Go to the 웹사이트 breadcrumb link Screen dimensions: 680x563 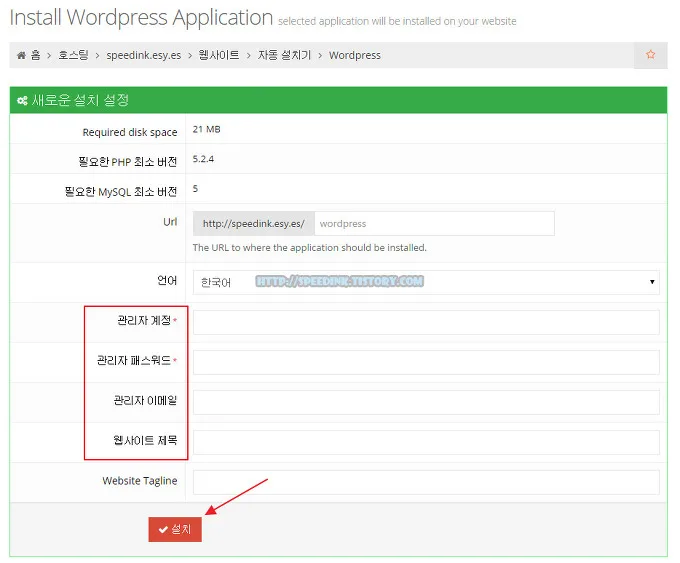click(219, 55)
